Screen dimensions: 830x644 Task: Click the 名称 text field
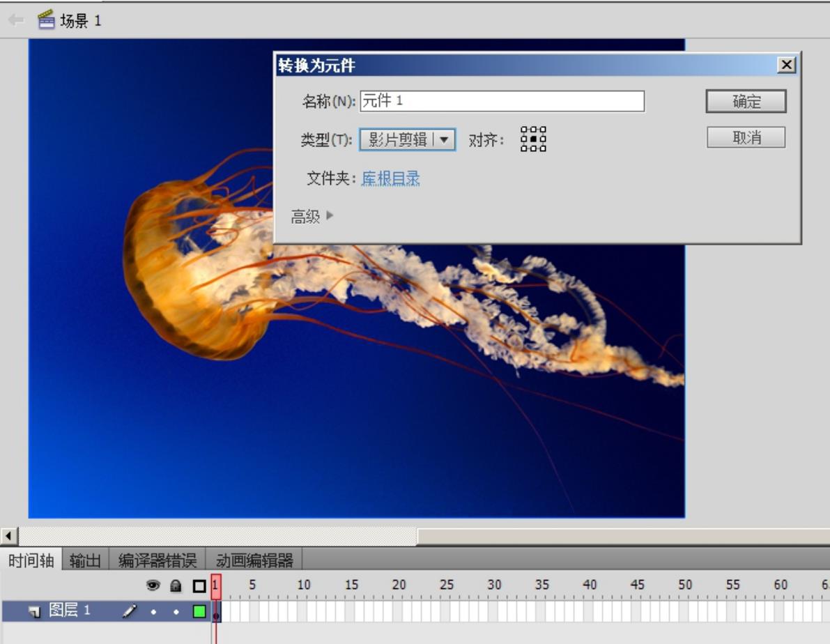[x=502, y=101]
